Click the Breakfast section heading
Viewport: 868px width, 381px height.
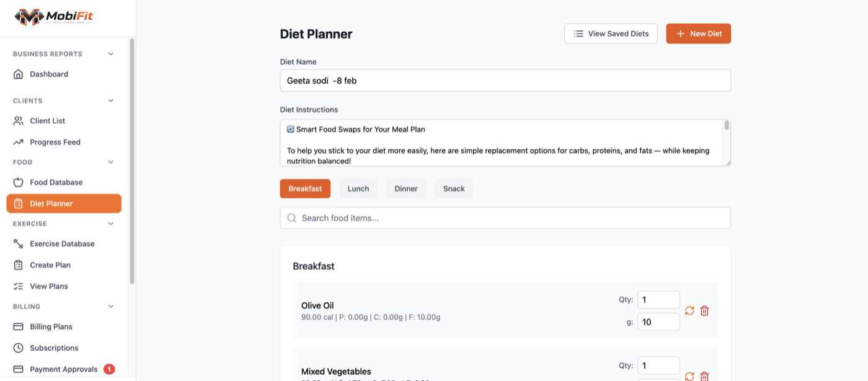314,266
